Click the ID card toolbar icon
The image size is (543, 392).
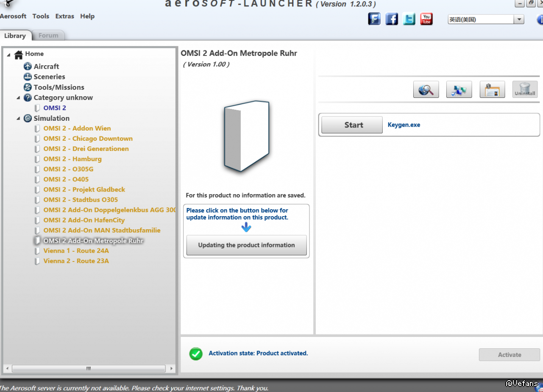[x=492, y=89]
